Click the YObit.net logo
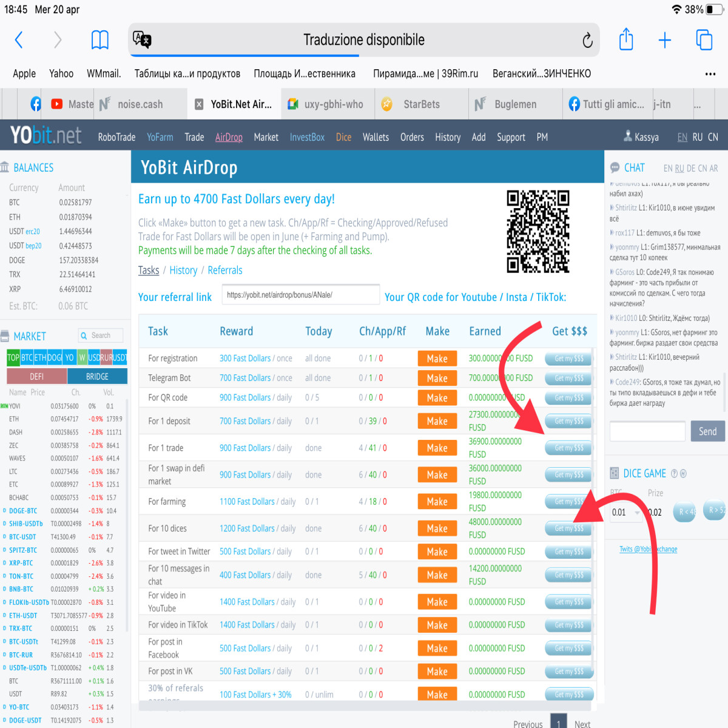Image resolution: width=728 pixels, height=728 pixels. pyautogui.click(x=45, y=136)
